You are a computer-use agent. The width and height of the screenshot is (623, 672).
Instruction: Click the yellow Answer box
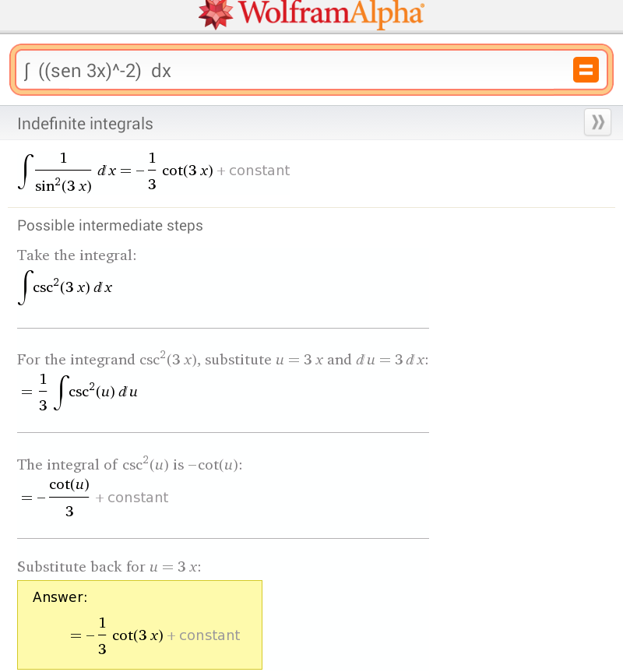click(139, 625)
